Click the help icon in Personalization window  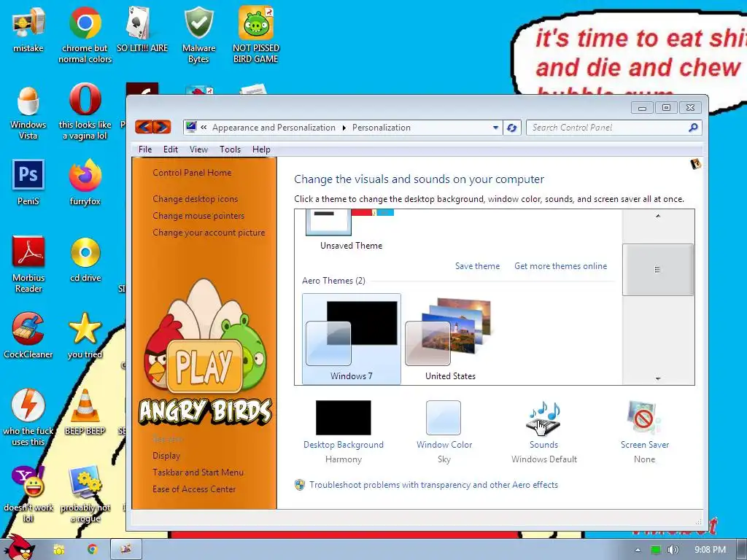(x=695, y=164)
